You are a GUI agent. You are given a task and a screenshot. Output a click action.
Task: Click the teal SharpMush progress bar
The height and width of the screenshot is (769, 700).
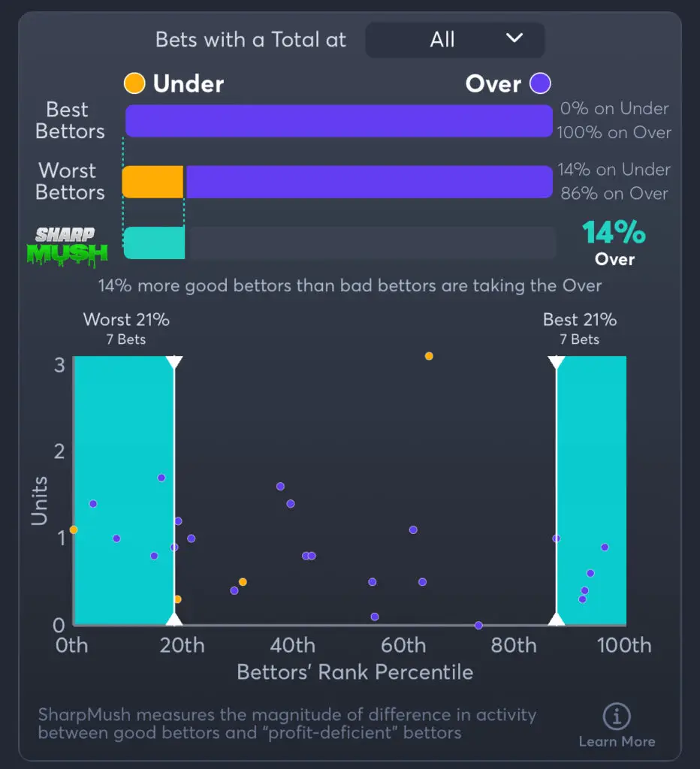pos(154,243)
